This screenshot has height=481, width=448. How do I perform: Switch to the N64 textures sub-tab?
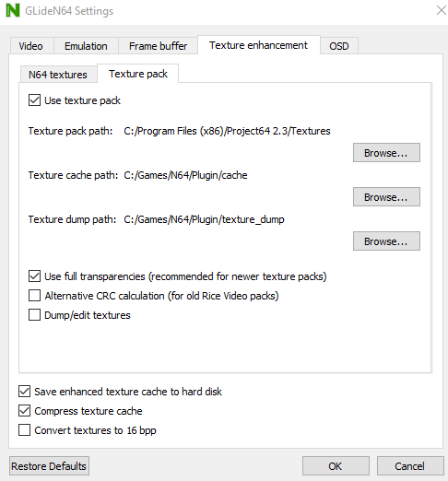[x=58, y=75]
